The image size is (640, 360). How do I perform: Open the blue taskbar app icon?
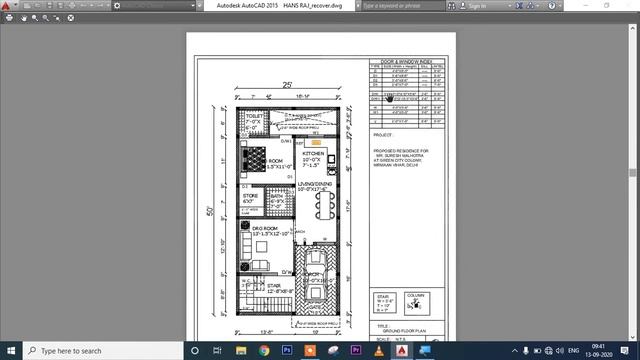click(425, 351)
